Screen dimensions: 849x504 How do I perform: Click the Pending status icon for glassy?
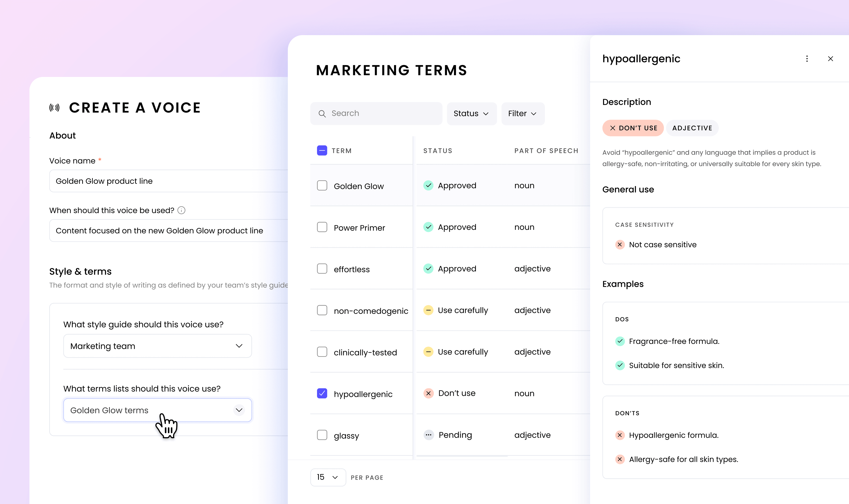point(428,435)
